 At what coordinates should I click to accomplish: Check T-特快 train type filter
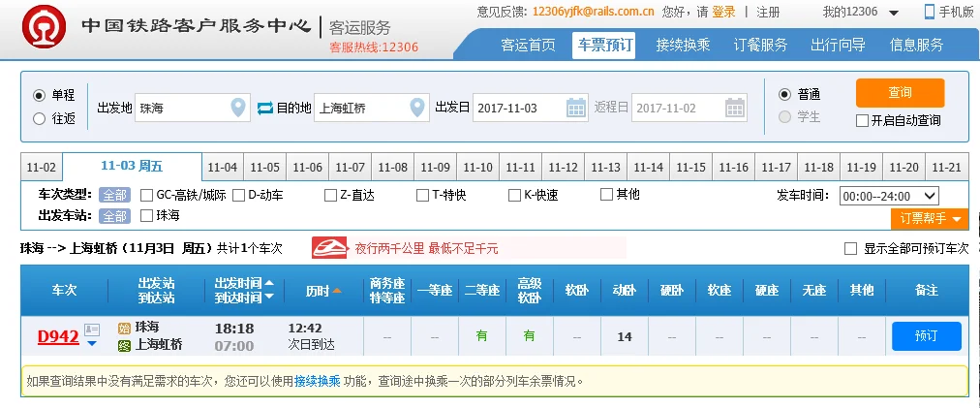(422, 195)
